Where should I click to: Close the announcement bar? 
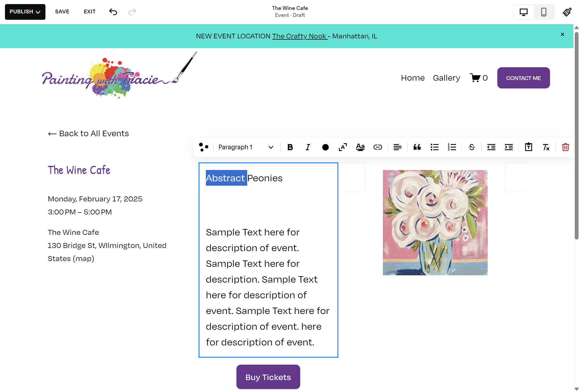pos(563,34)
